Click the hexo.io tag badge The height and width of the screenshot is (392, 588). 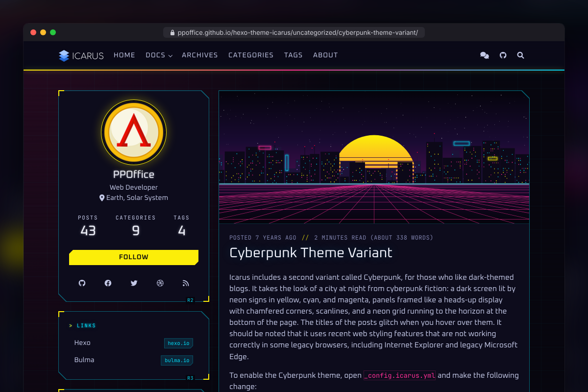tap(178, 343)
